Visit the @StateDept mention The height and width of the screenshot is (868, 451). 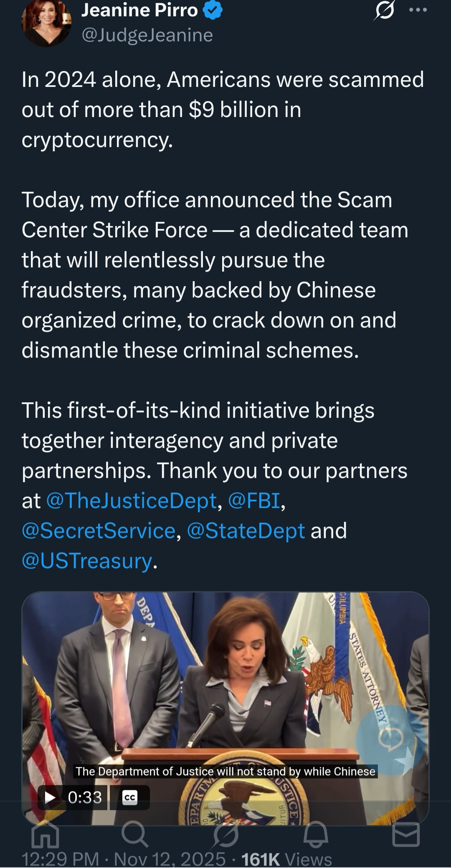point(246,530)
